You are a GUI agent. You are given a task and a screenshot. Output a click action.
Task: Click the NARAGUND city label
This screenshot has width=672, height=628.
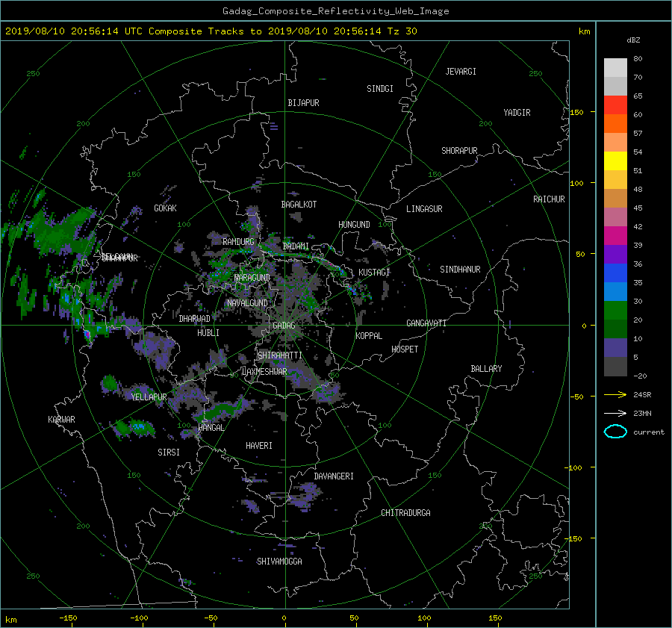(x=252, y=278)
